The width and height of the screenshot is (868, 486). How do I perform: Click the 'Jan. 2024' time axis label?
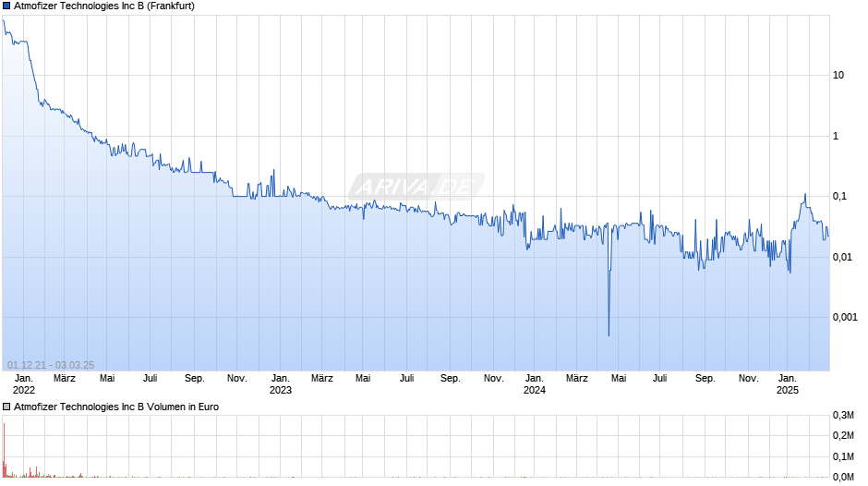(535, 384)
